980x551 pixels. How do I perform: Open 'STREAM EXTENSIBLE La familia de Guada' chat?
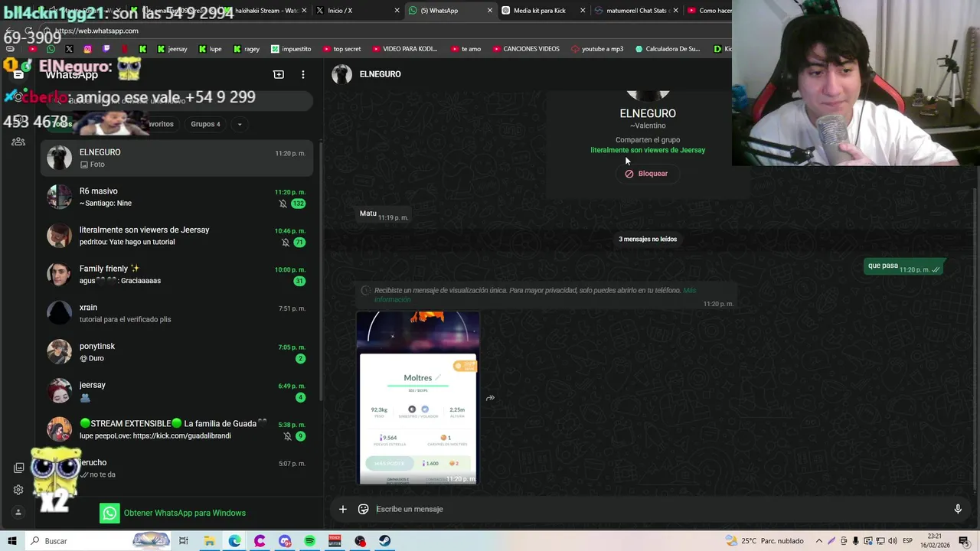tap(177, 429)
